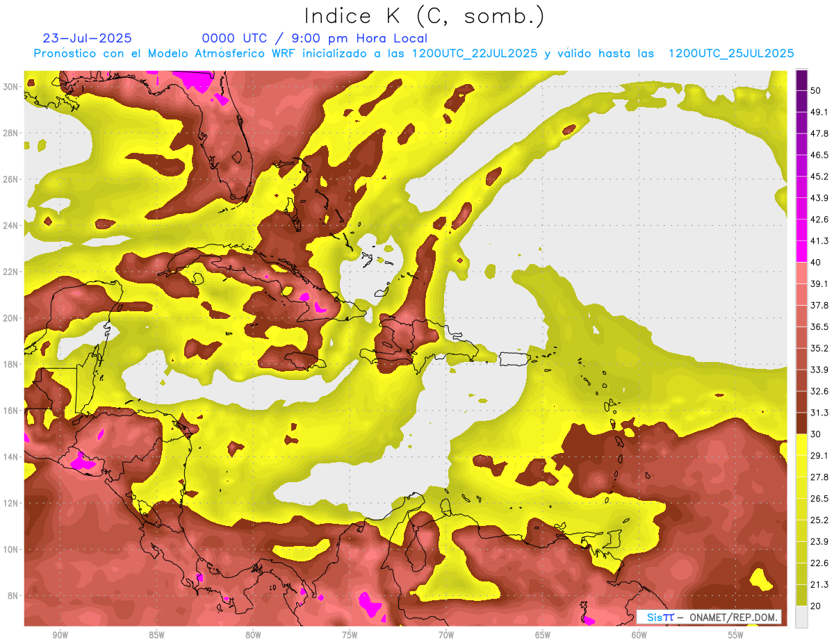Click the colorbar value '50'
The height and width of the screenshot is (644, 834).
(815, 90)
